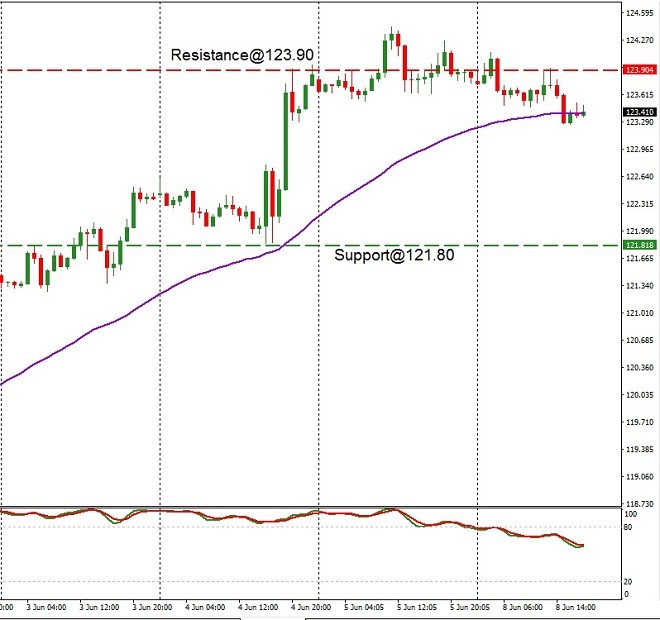
Task: Click the 122.965 price axis label
Action: point(640,149)
